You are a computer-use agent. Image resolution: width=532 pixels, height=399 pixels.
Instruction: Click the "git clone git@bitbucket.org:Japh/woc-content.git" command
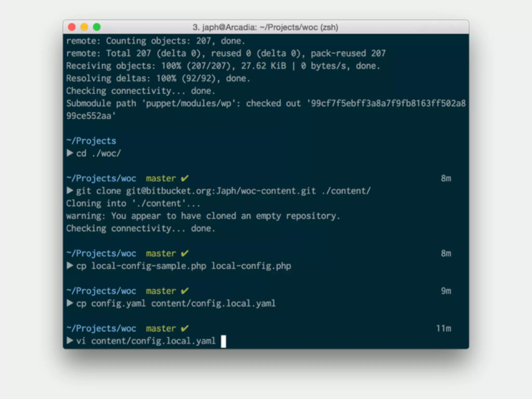click(x=196, y=191)
